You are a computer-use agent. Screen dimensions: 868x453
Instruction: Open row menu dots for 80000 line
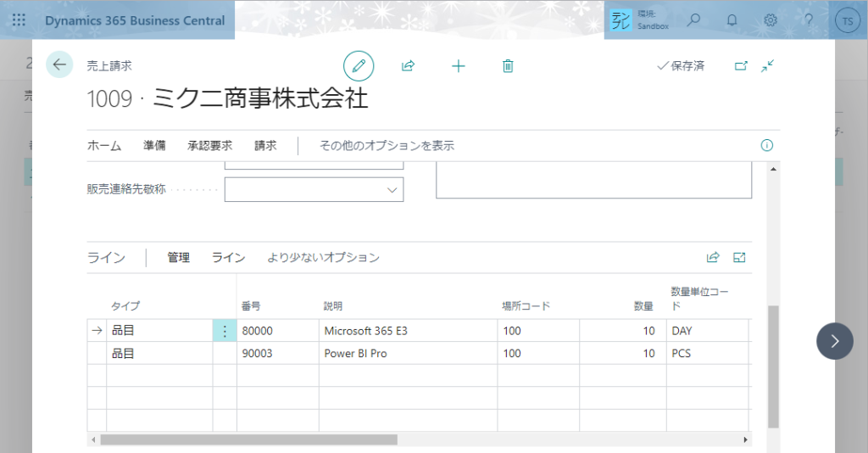tap(225, 331)
